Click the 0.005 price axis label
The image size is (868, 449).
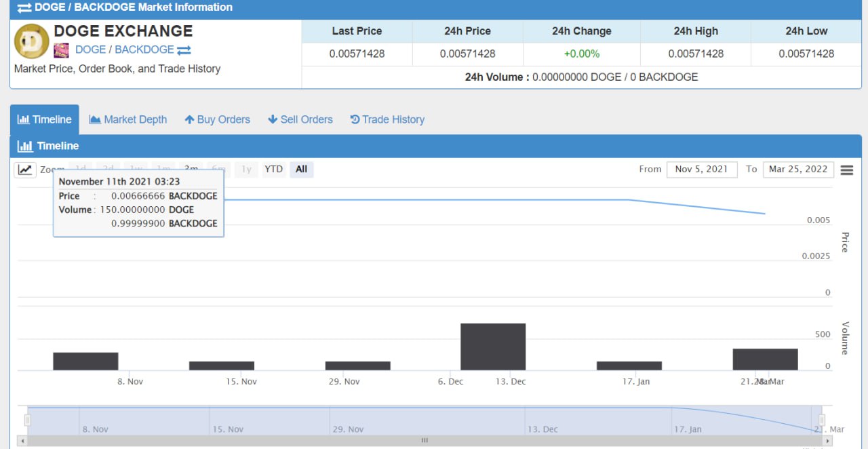pyautogui.click(x=818, y=220)
